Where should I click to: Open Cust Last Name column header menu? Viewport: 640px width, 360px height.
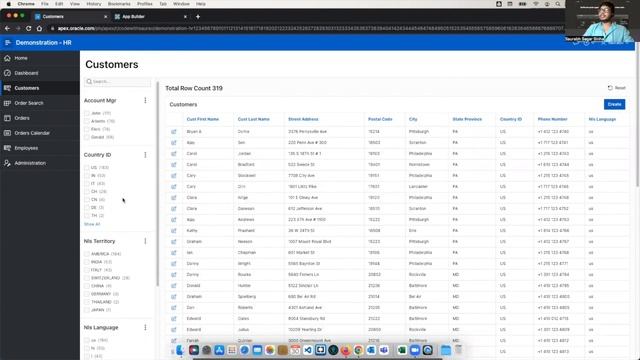(253, 119)
